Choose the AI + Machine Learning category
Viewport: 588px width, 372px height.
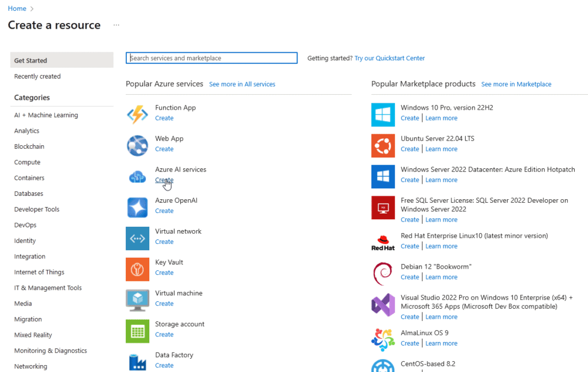46,115
